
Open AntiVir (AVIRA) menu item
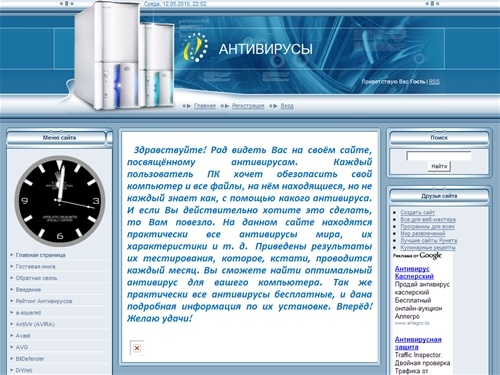(35, 324)
